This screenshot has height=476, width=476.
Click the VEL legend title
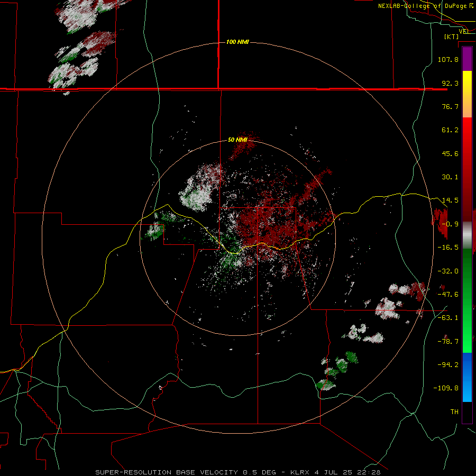pyautogui.click(x=464, y=31)
